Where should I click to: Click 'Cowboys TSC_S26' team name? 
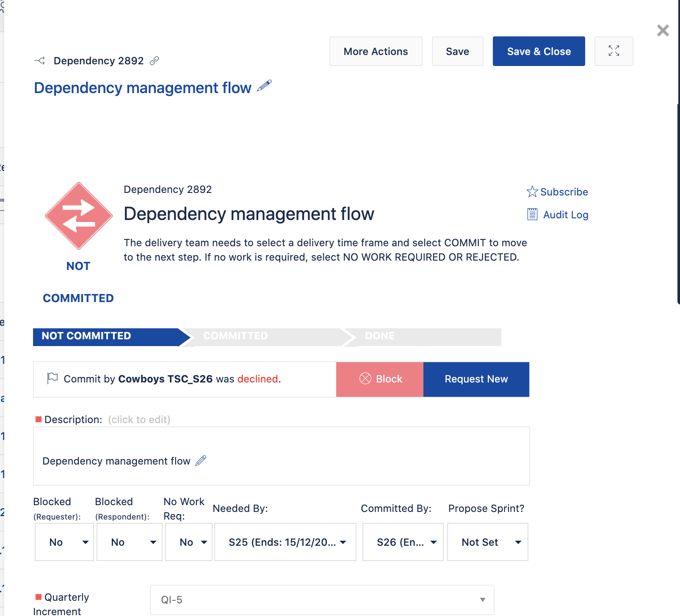tap(165, 379)
